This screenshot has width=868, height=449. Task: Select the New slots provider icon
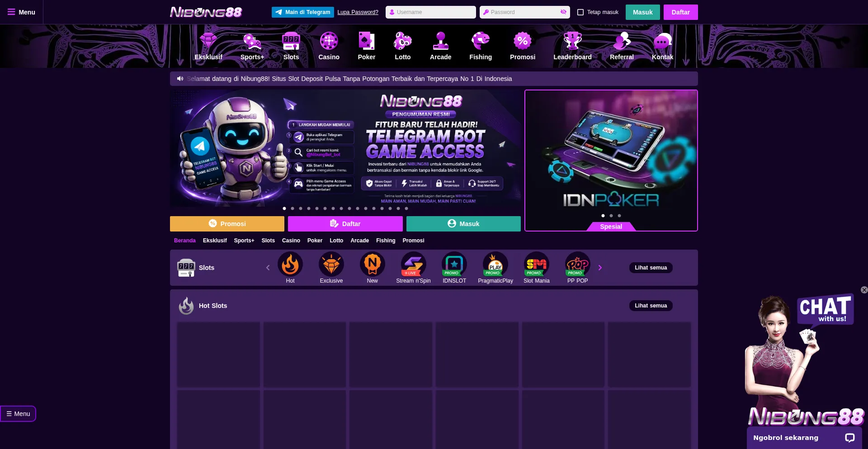click(373, 268)
